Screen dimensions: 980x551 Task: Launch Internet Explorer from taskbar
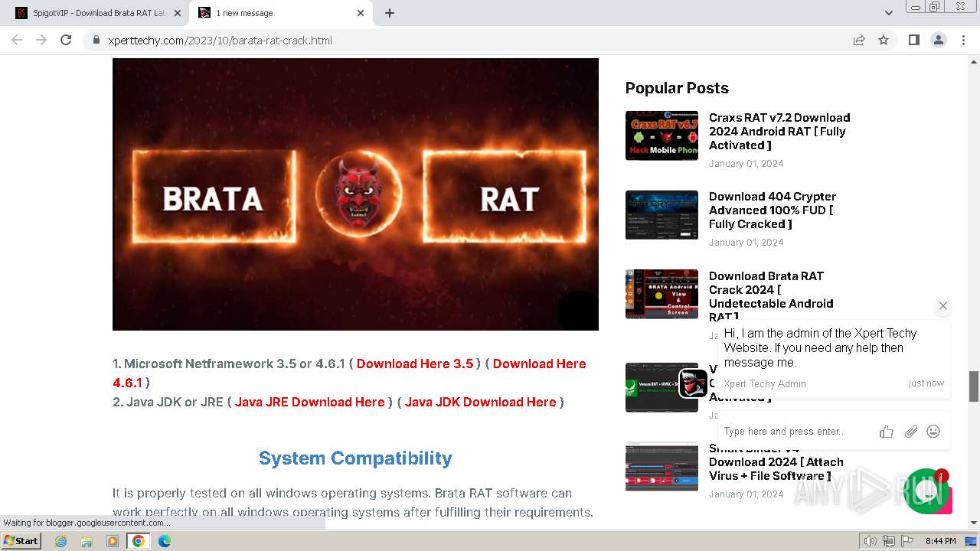[x=61, y=541]
